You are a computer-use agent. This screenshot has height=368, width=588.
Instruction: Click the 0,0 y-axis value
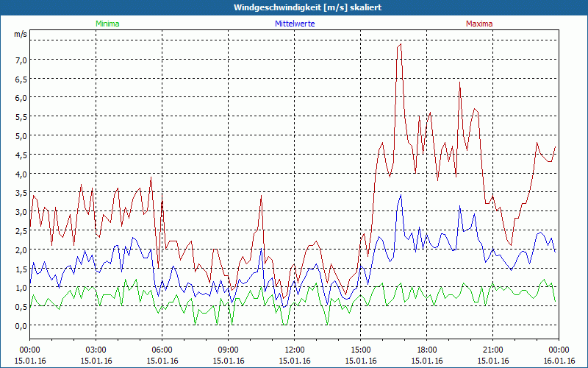tap(21, 325)
